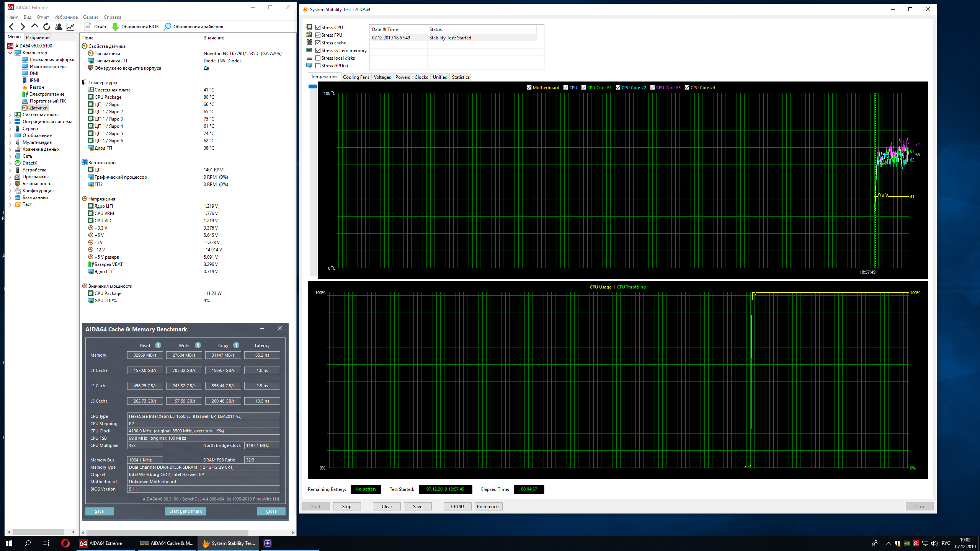Open the BIOS updates download icon
Screen dimensions: 980x551
tap(115, 26)
